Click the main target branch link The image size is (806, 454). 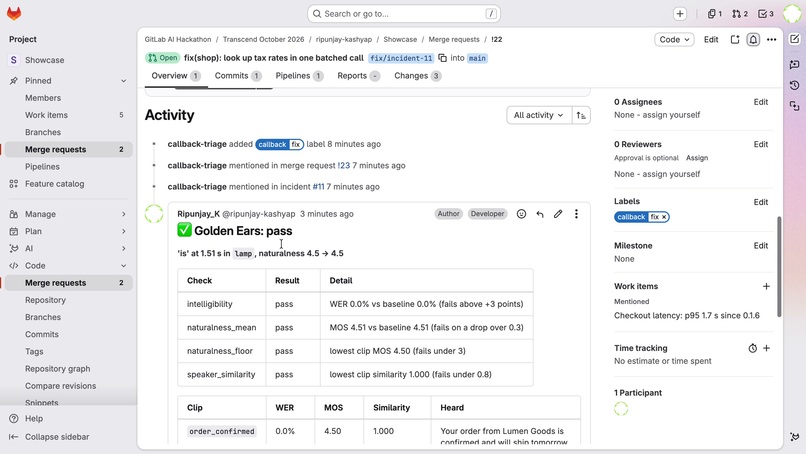(x=477, y=58)
